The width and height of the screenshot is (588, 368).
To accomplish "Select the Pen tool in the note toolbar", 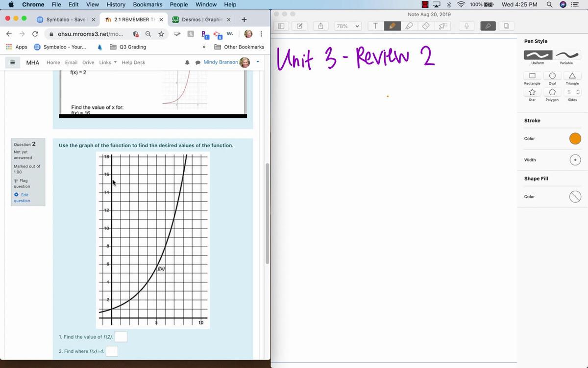I will click(x=392, y=26).
